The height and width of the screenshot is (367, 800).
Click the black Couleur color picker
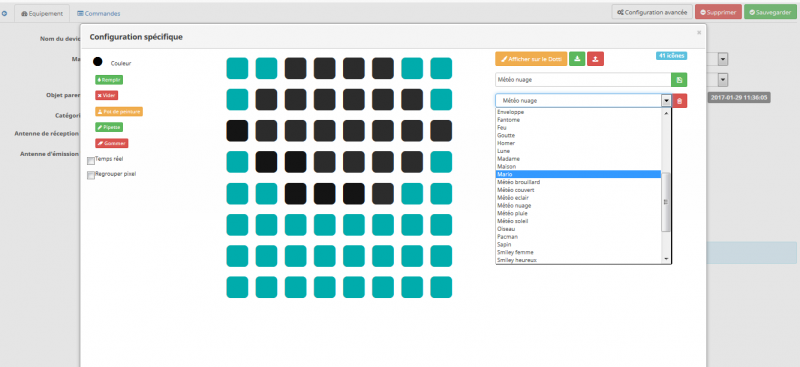pos(97,62)
